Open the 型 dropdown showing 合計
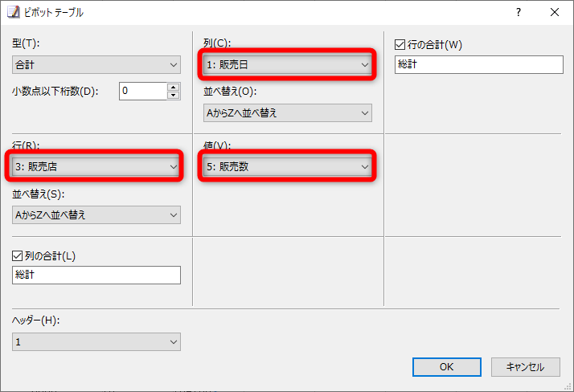 click(x=96, y=65)
